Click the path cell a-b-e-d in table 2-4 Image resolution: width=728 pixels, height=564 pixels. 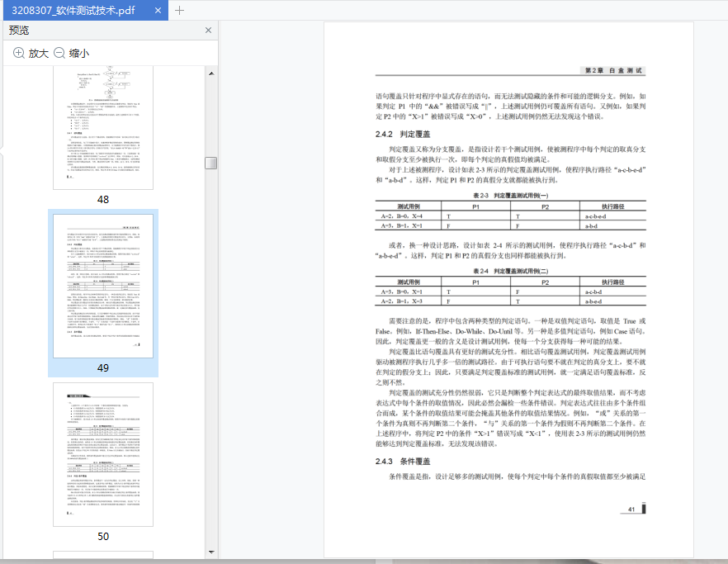593,301
